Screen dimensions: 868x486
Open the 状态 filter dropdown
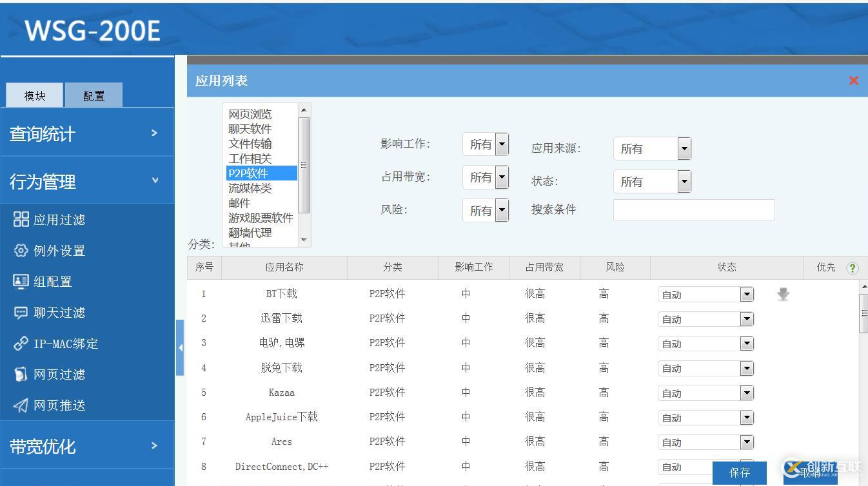(x=652, y=182)
